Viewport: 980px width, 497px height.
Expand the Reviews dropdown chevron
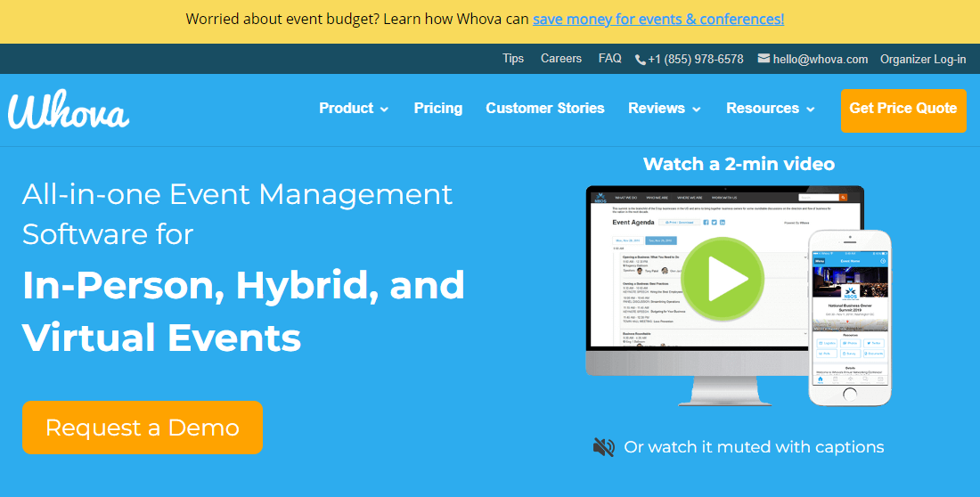pos(697,110)
